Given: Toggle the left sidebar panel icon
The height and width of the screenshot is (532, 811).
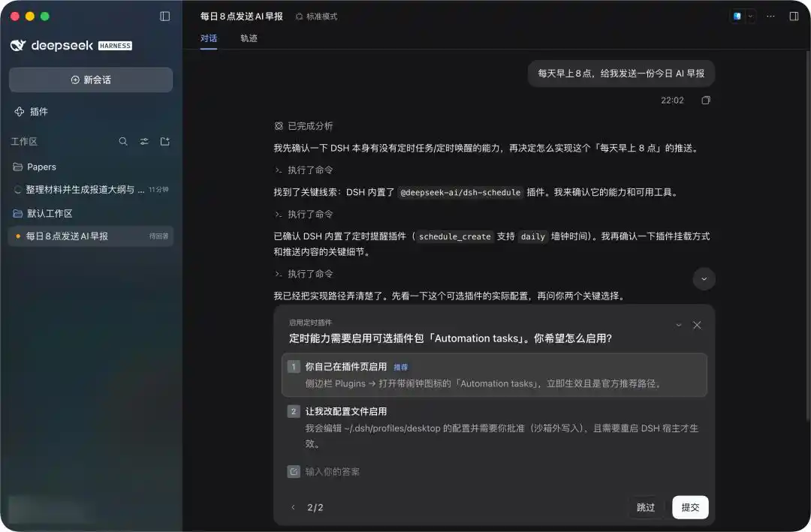Looking at the screenshot, I should tap(165, 17).
